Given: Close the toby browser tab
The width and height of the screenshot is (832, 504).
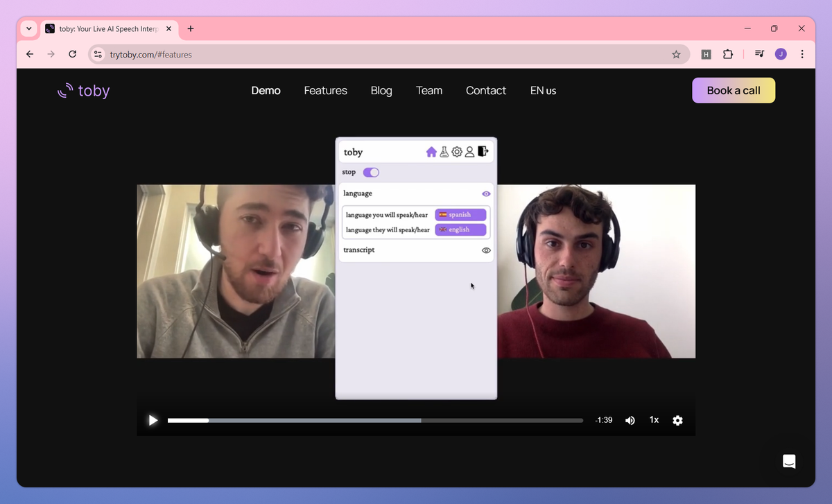Looking at the screenshot, I should point(168,29).
